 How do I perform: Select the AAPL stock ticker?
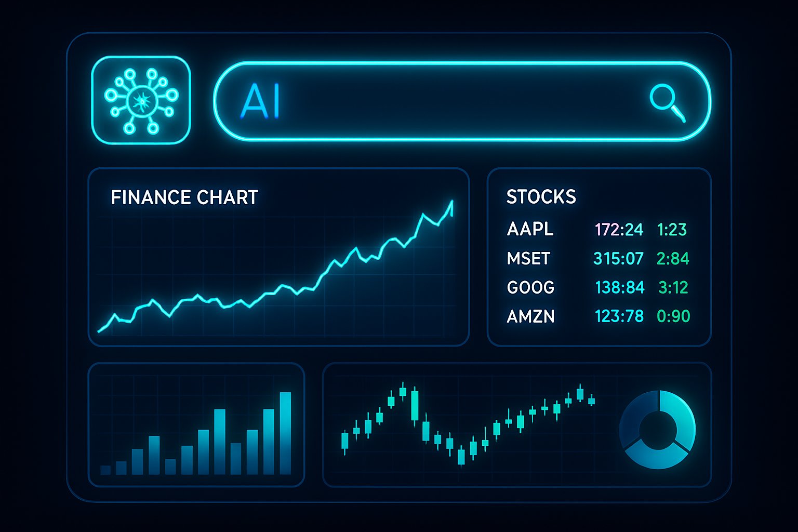tap(530, 229)
